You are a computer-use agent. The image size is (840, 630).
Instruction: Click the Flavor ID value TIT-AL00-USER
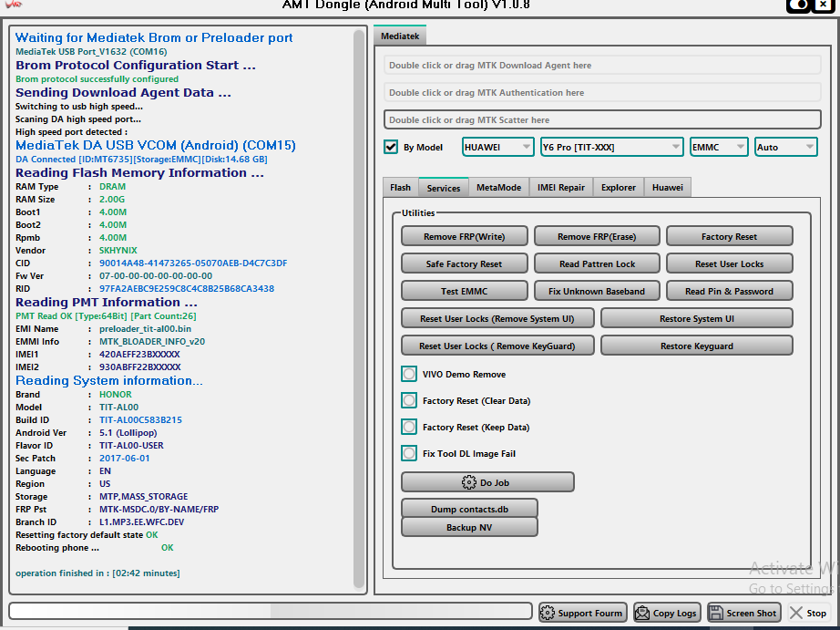[x=131, y=446]
